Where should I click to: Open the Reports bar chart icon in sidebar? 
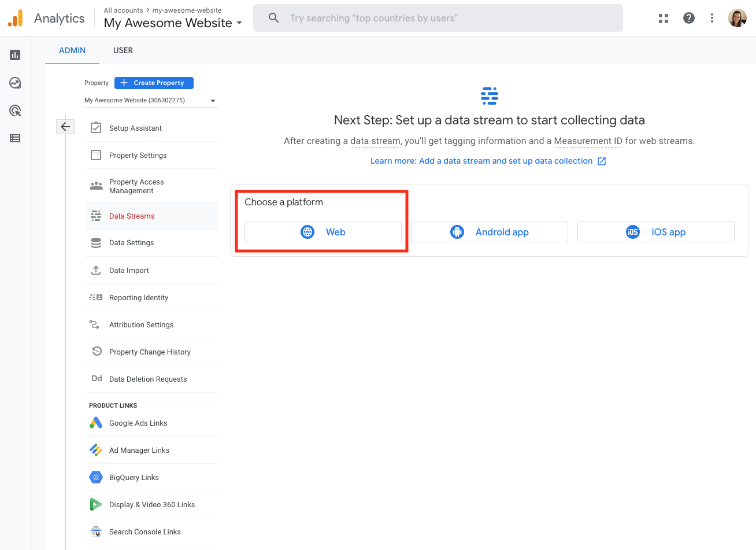[x=15, y=55]
